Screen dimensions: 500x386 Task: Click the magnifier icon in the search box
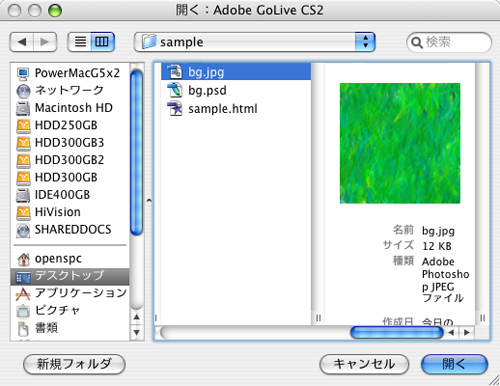click(417, 43)
